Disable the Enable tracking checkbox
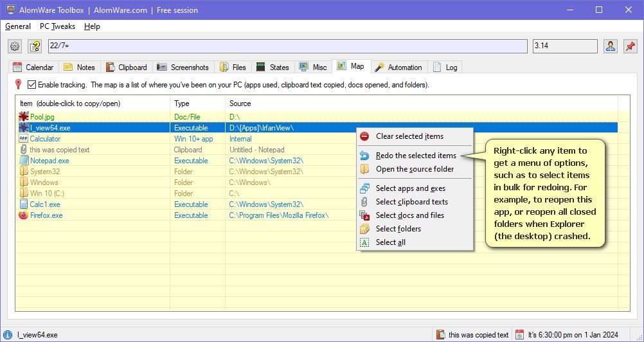The height and width of the screenshot is (342, 644). [x=31, y=85]
